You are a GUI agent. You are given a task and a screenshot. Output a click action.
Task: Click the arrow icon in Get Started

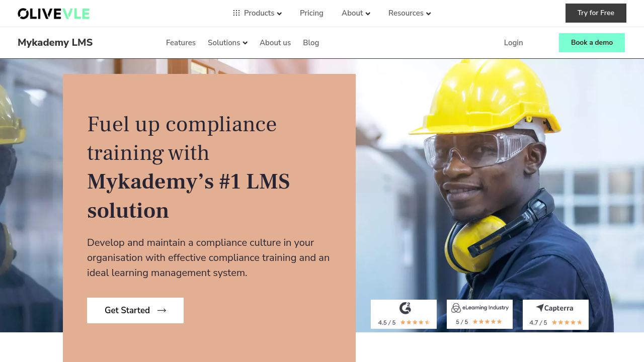(162, 311)
